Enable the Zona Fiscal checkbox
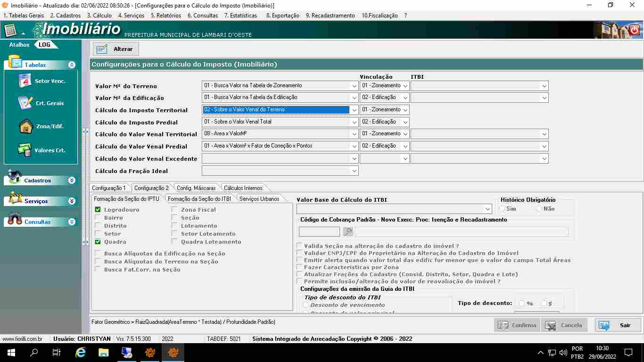Viewport: 644px width, 362px height. click(x=174, y=210)
